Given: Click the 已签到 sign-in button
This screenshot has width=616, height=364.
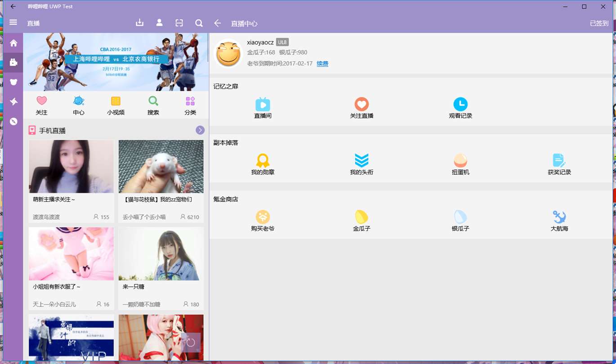Looking at the screenshot, I should click(x=599, y=23).
